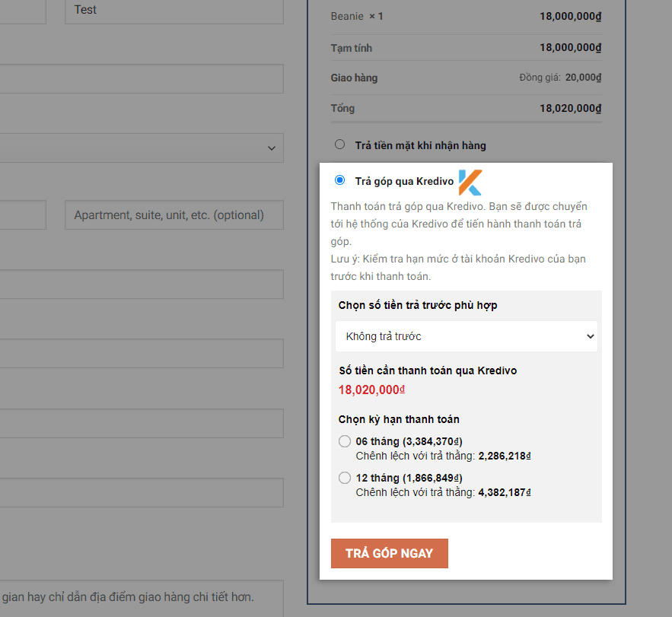The height and width of the screenshot is (617, 672).
Task: Click the input field containing "Test"
Action: 174,11
